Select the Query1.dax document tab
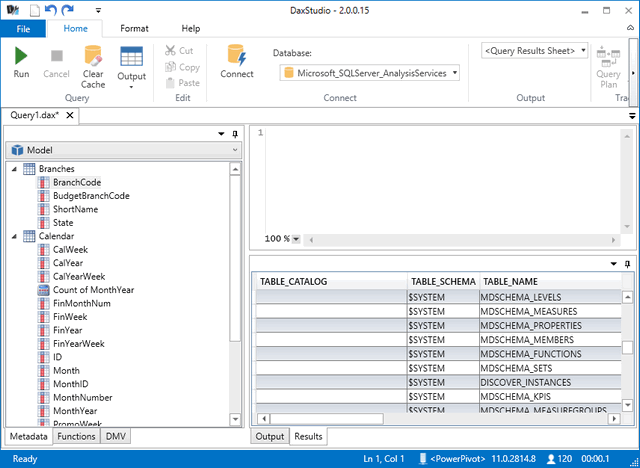Viewport: 640px width, 468px height. 34,115
